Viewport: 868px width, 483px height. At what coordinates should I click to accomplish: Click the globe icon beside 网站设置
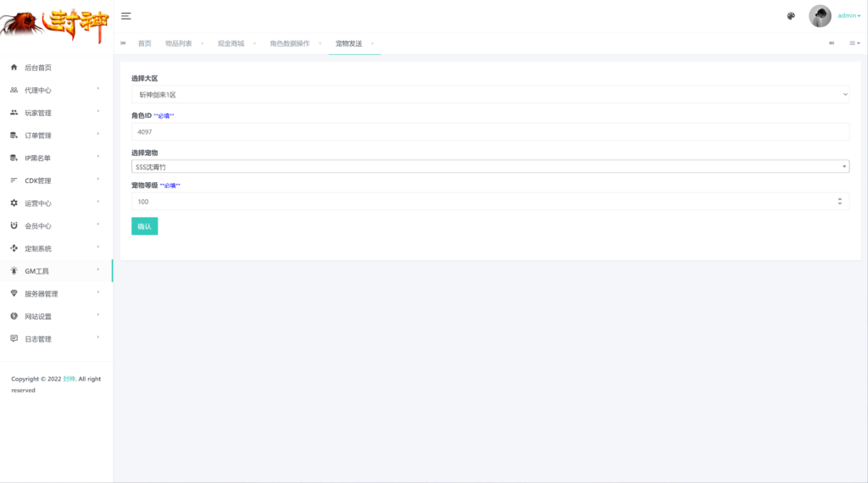click(14, 316)
